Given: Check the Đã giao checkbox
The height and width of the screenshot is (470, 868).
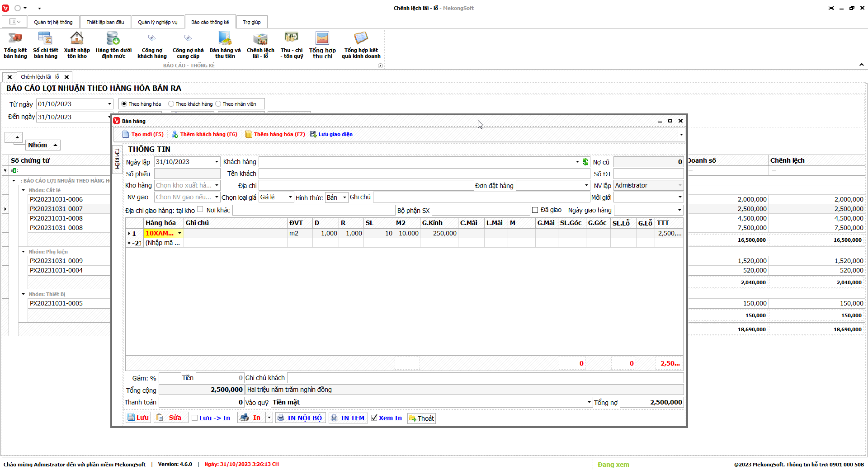Looking at the screenshot, I should [x=535, y=210].
